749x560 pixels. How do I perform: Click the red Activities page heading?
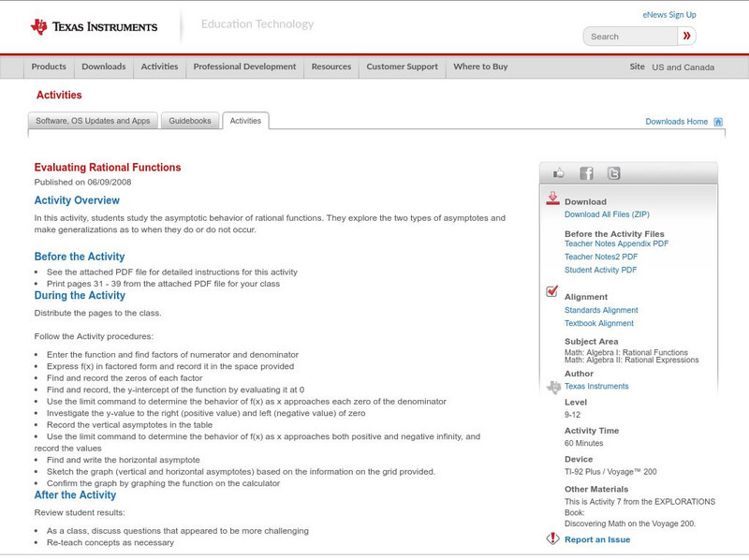click(59, 96)
